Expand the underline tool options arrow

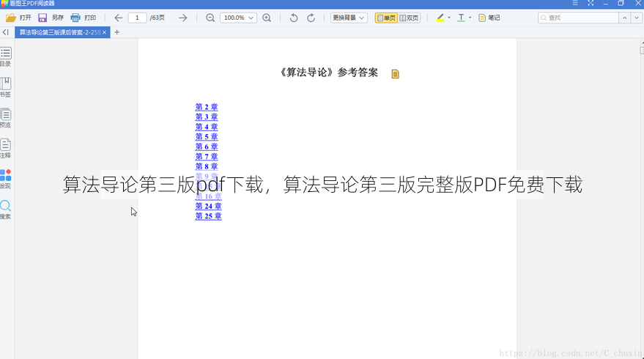[470, 18]
